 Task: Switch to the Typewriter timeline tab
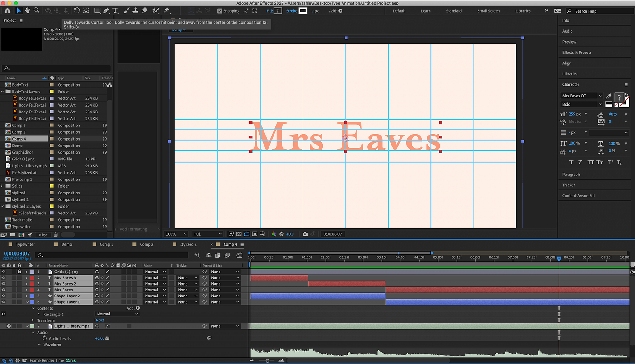coord(25,244)
